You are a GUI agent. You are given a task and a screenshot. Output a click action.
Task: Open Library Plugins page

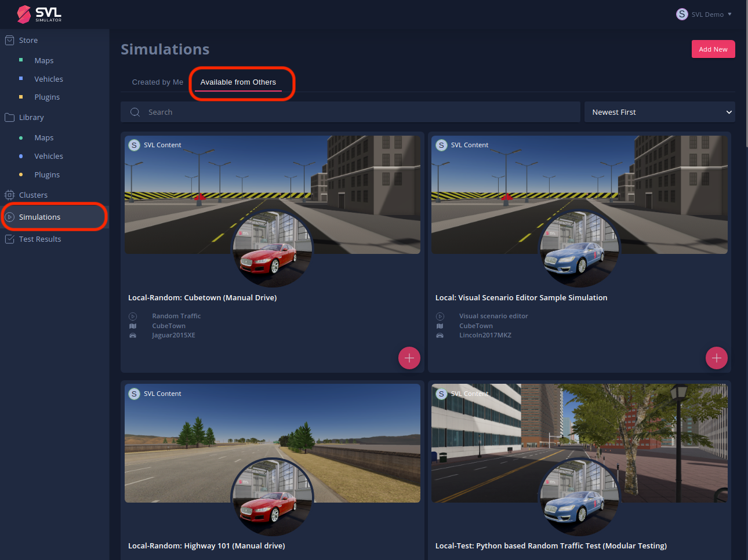click(x=47, y=175)
